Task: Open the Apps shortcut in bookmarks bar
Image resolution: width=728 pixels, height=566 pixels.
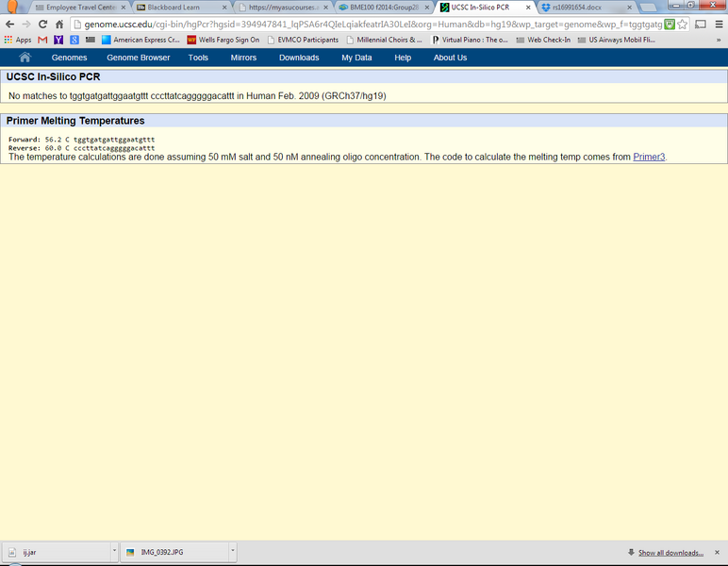Action: point(18,40)
